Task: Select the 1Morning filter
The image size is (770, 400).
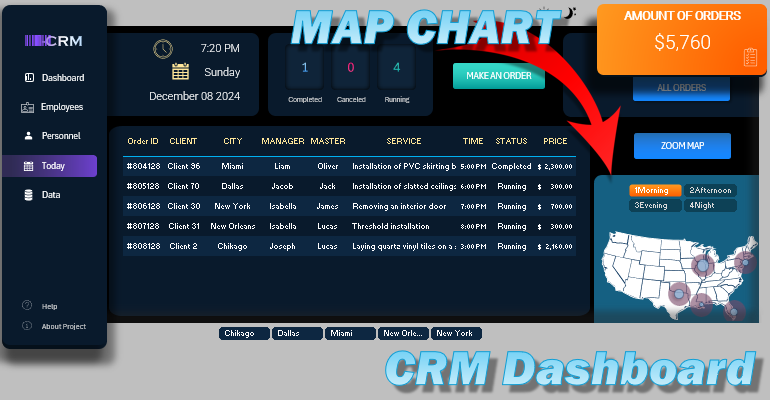Action: (x=655, y=190)
